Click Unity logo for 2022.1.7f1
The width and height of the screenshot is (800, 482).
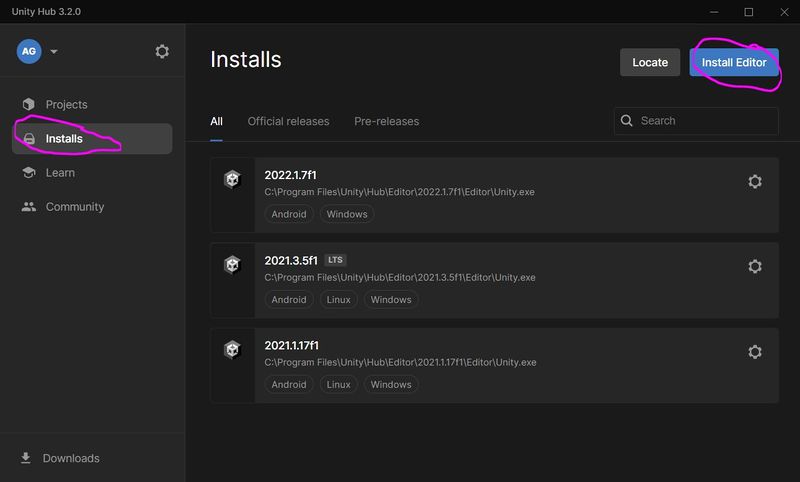point(232,180)
